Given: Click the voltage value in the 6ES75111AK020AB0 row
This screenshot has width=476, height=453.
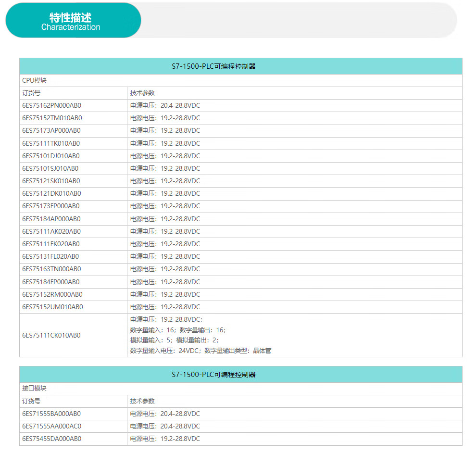Looking at the screenshot, I should (x=180, y=231).
